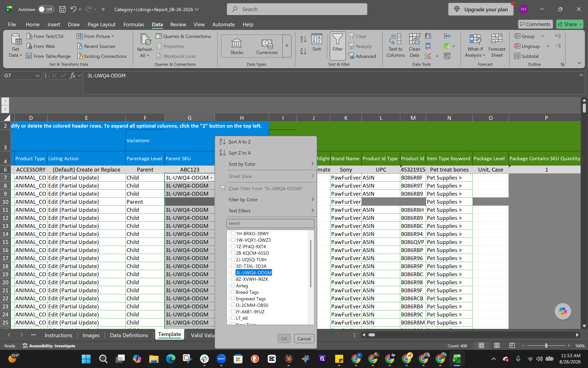Collapse the ribbon chevron
This screenshot has height=368, width=588.
click(x=579, y=63)
